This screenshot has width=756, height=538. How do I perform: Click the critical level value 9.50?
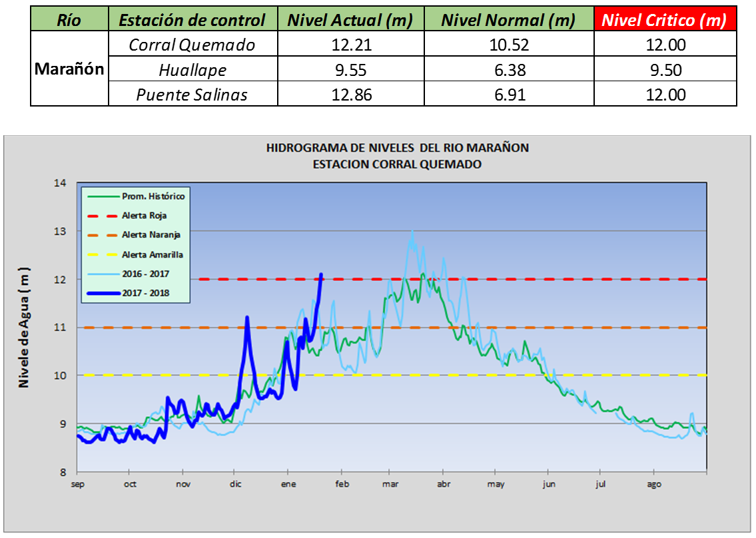click(666, 69)
